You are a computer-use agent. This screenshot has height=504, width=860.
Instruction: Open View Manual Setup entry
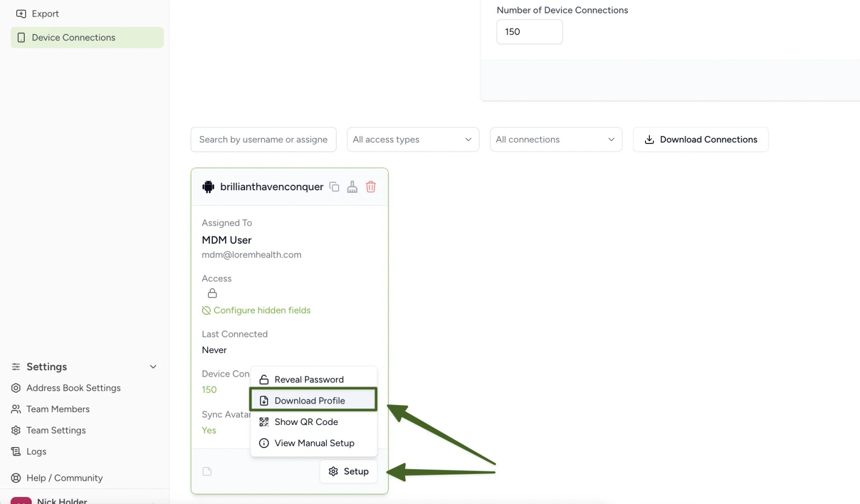point(313,443)
